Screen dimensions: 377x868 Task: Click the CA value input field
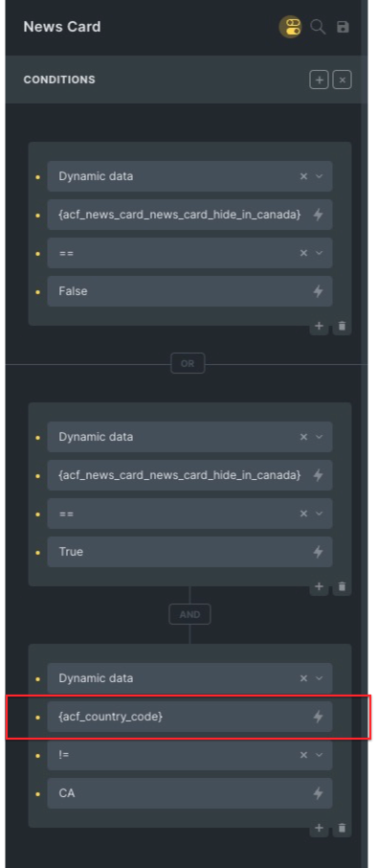189,793
